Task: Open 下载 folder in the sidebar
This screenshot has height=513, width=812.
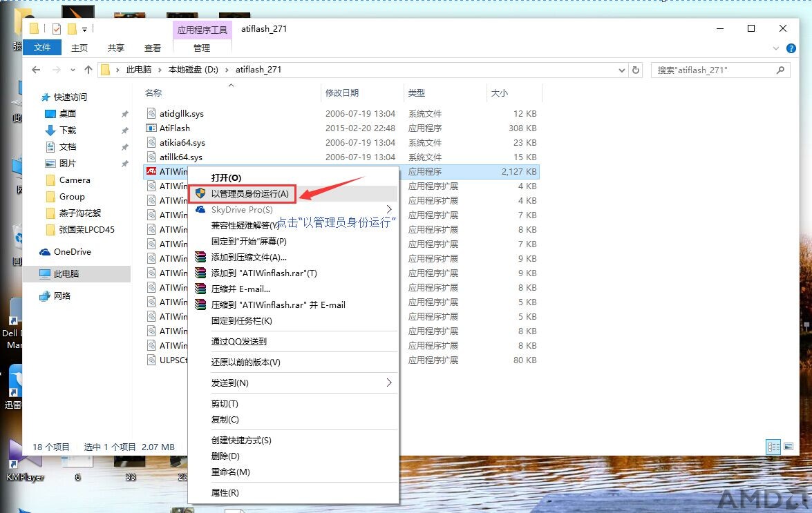Action: [x=67, y=130]
